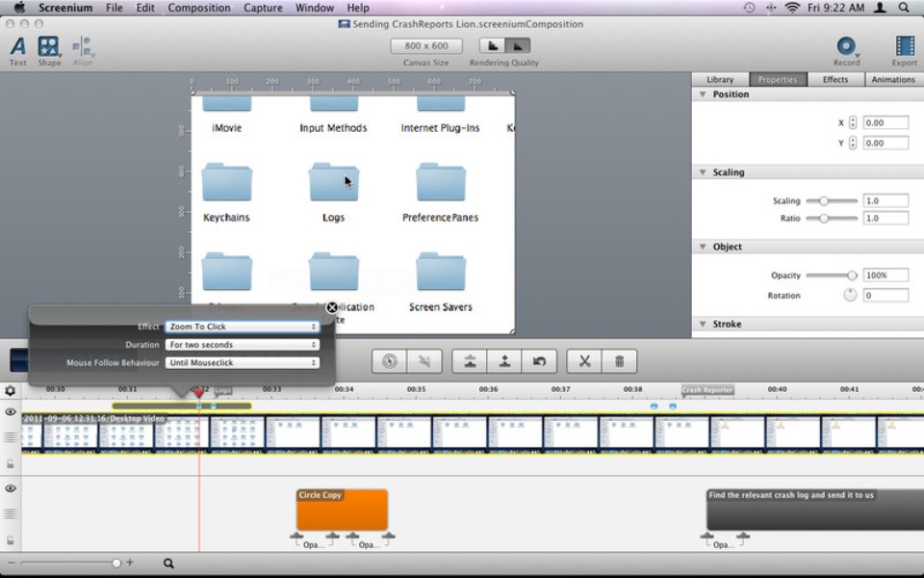Click the Wi-Fi status icon
The height and width of the screenshot is (578, 924).
click(792, 8)
